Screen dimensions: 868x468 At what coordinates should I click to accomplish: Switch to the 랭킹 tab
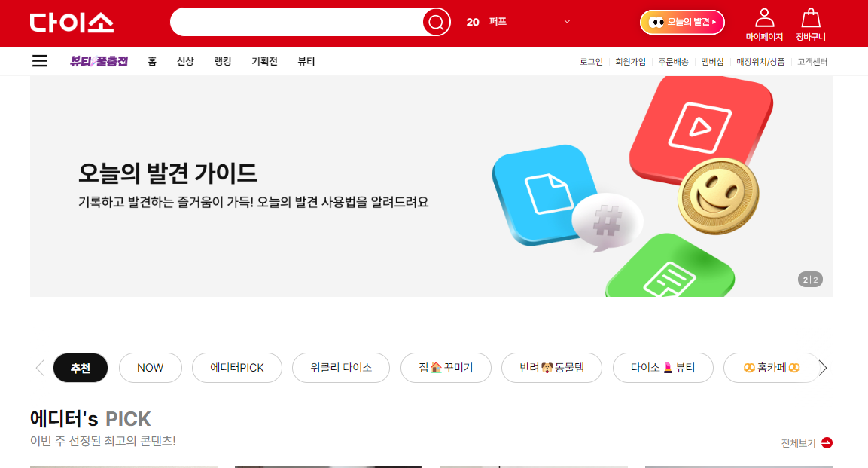[x=221, y=61]
